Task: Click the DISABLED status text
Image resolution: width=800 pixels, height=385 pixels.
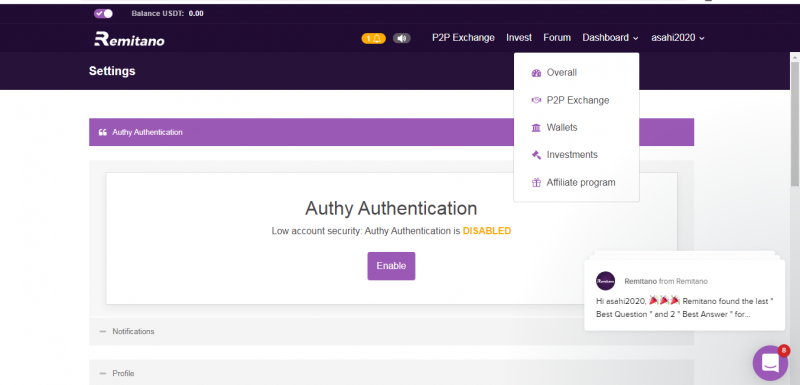Action: click(487, 231)
